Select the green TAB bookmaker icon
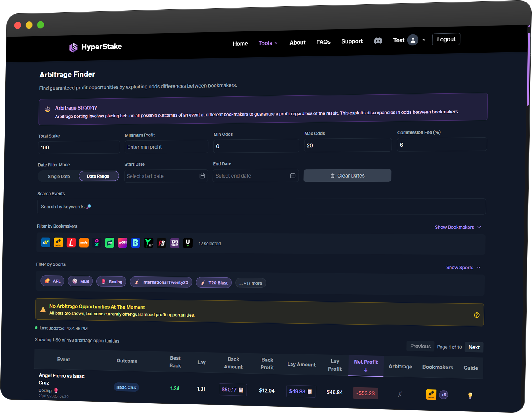532x413 pixels. click(110, 243)
